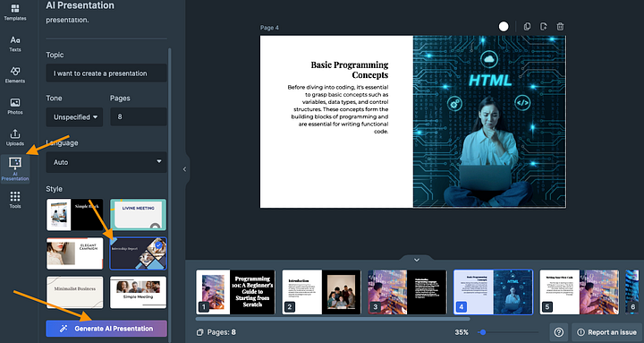The width and height of the screenshot is (644, 343).
Task: Open the Texts sidebar panel
Action: (x=15, y=44)
